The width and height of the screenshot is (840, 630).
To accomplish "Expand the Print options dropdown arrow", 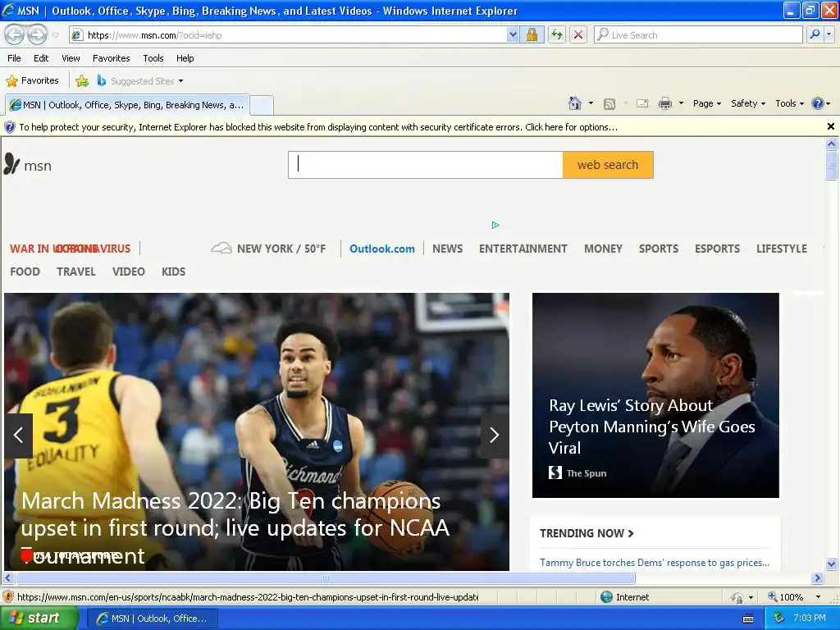I will [681, 103].
